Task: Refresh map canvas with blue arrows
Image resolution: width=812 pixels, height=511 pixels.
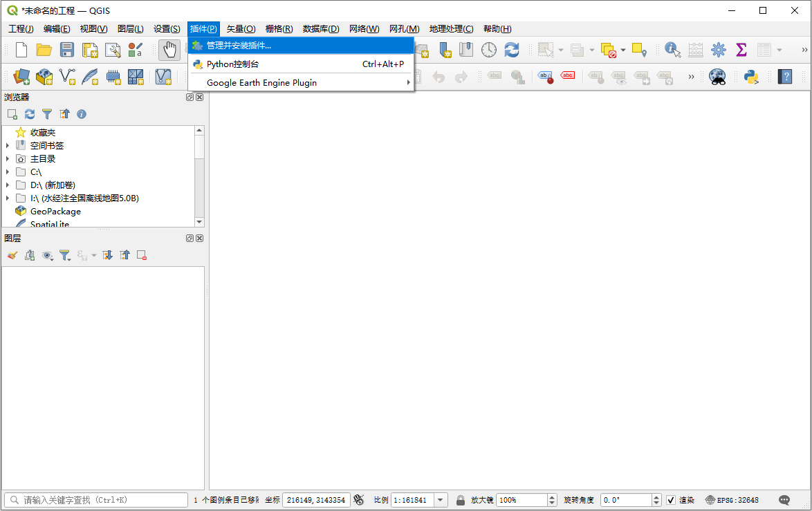Action: pyautogui.click(x=512, y=50)
